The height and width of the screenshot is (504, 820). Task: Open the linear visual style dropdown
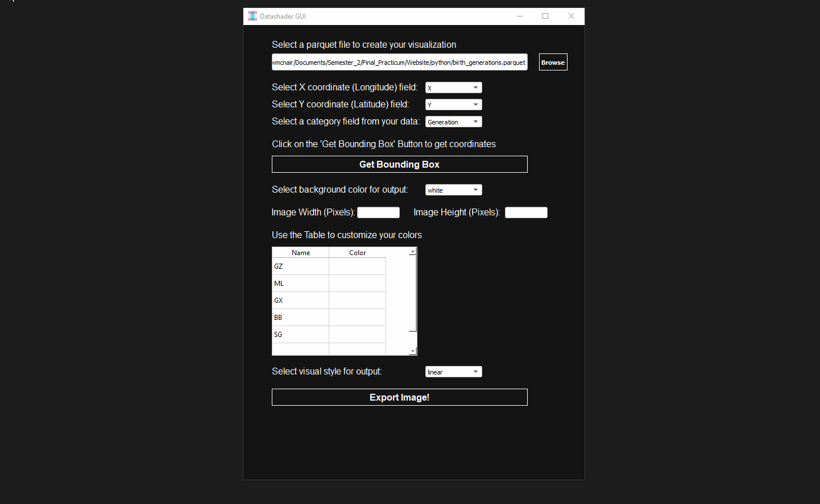pyautogui.click(x=453, y=372)
